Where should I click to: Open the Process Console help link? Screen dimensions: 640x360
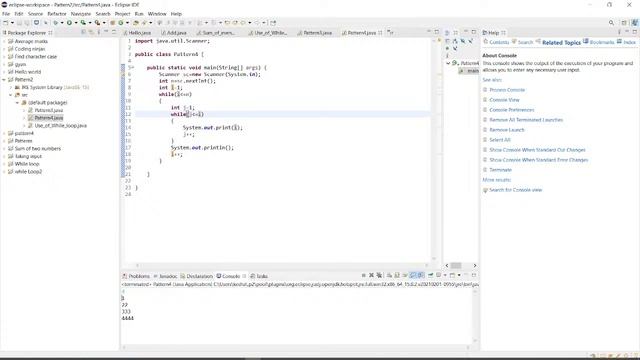tap(507, 90)
